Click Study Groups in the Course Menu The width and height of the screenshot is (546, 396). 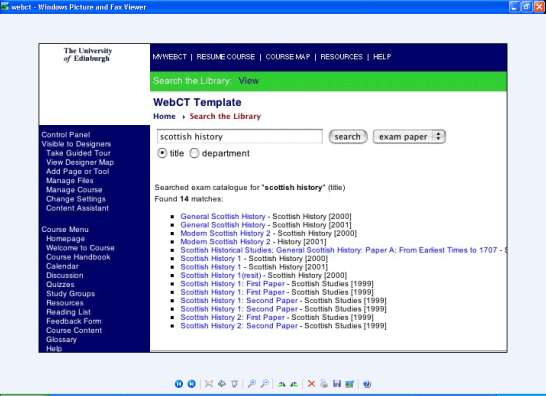point(71,294)
